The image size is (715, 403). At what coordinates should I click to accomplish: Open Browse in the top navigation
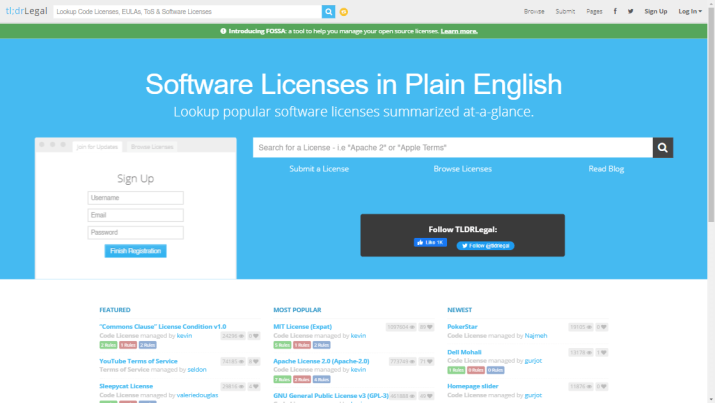[534, 11]
